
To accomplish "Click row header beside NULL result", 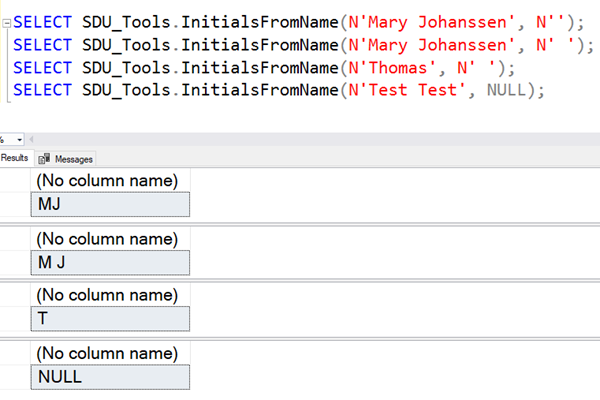I will tap(15, 377).
